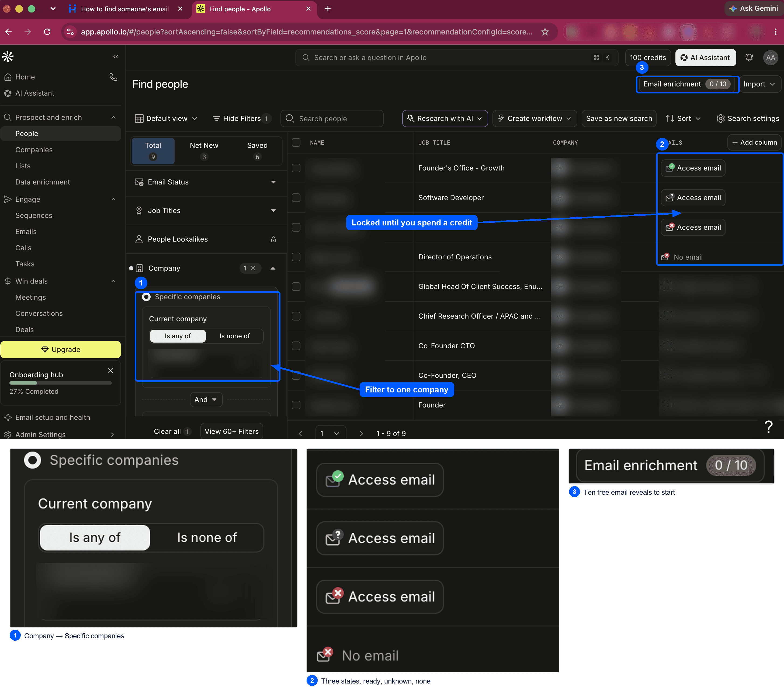Check the Co-Founder CTO row

point(296,346)
